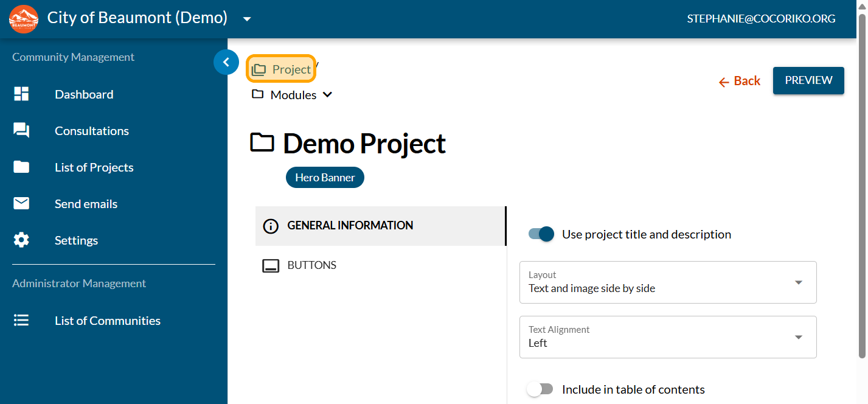The height and width of the screenshot is (404, 868).
Task: Click the Preview button
Action: point(808,80)
